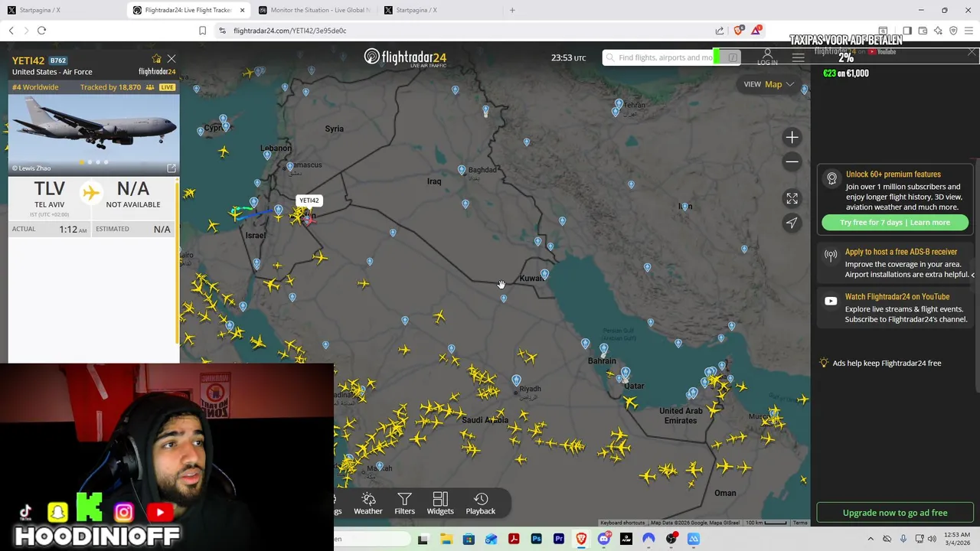Click the Brave Shields lion icon

[738, 31]
